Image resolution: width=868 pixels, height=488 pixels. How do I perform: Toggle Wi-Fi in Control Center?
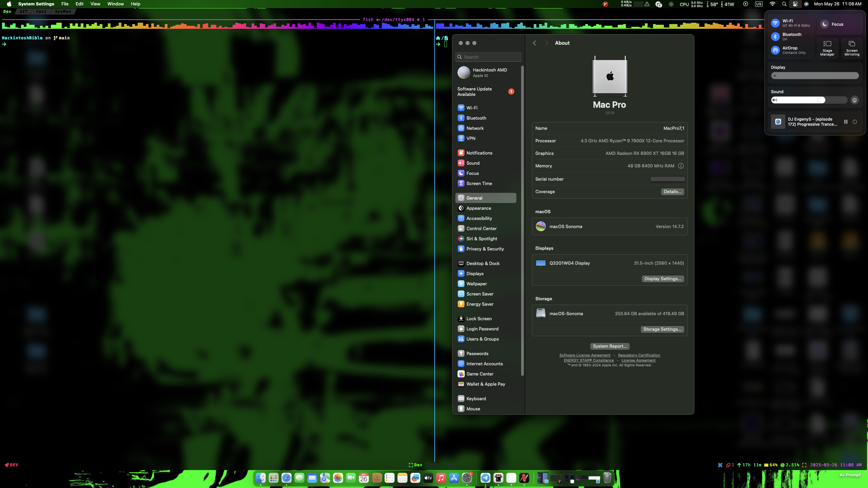click(775, 23)
